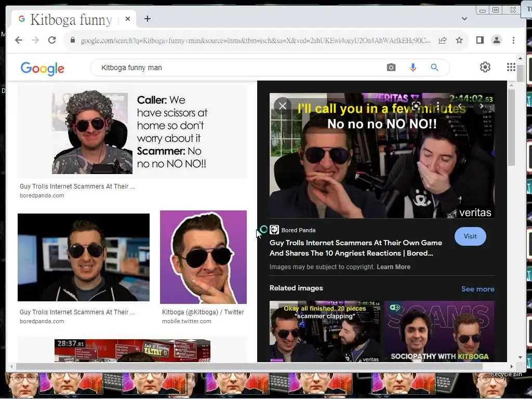Click the horizontal scrollbar thumb

(x=249, y=366)
